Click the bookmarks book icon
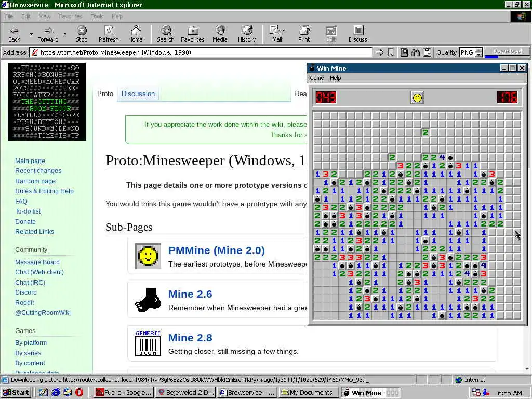Screen dimensions: 532x399 click(404, 52)
